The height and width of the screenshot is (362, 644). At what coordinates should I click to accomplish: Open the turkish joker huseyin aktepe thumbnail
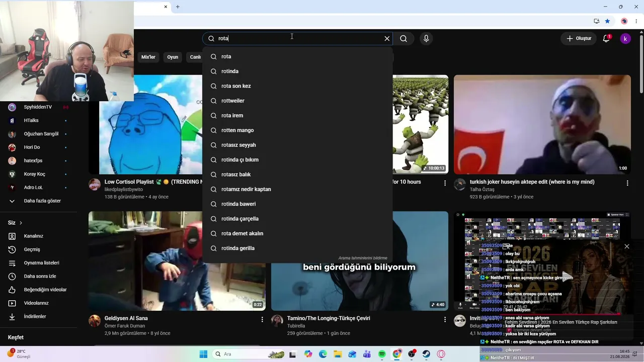pyautogui.click(x=542, y=125)
